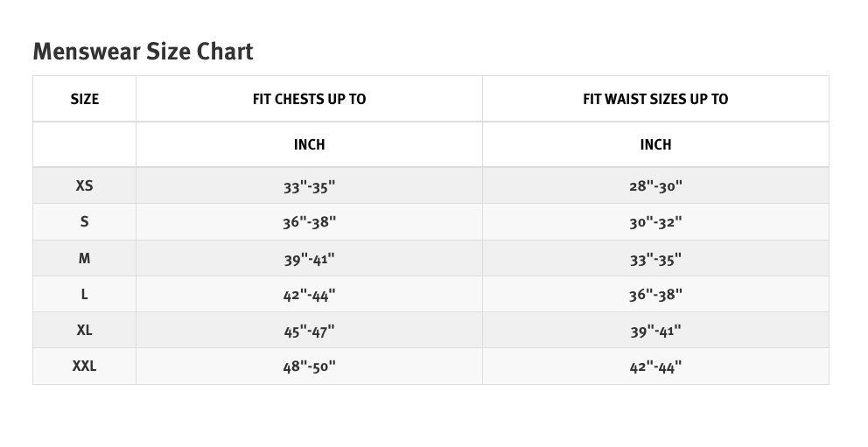This screenshot has height=447, width=868.
Task: Click the FIT WAIST SIZES UP TO header
Action: tap(655, 99)
